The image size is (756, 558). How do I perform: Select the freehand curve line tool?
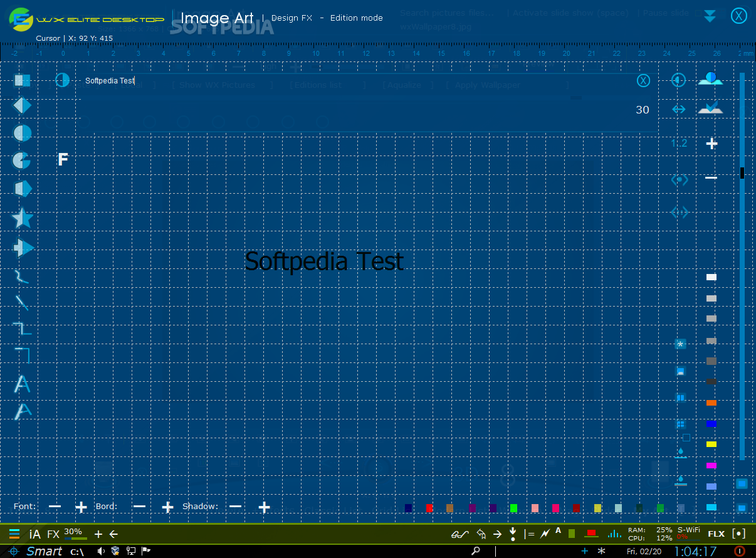[21, 276]
